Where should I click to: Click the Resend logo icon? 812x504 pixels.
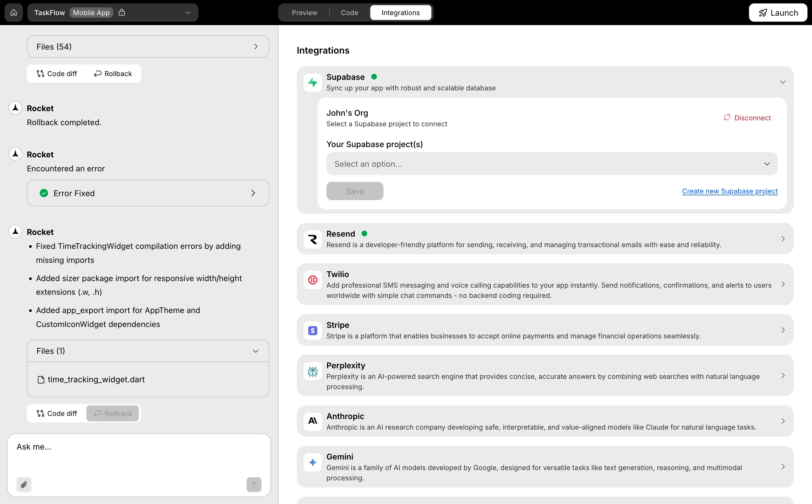click(x=312, y=239)
